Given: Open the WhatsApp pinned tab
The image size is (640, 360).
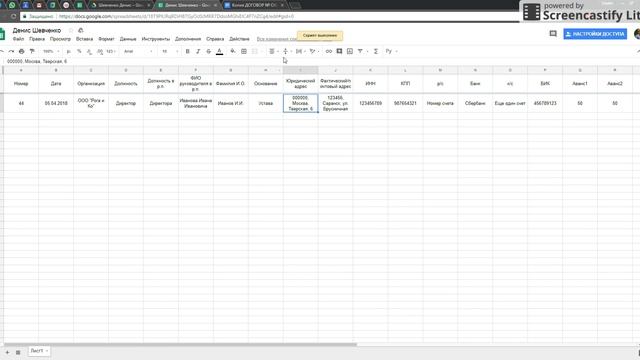Looking at the screenshot, I should click(12, 5).
